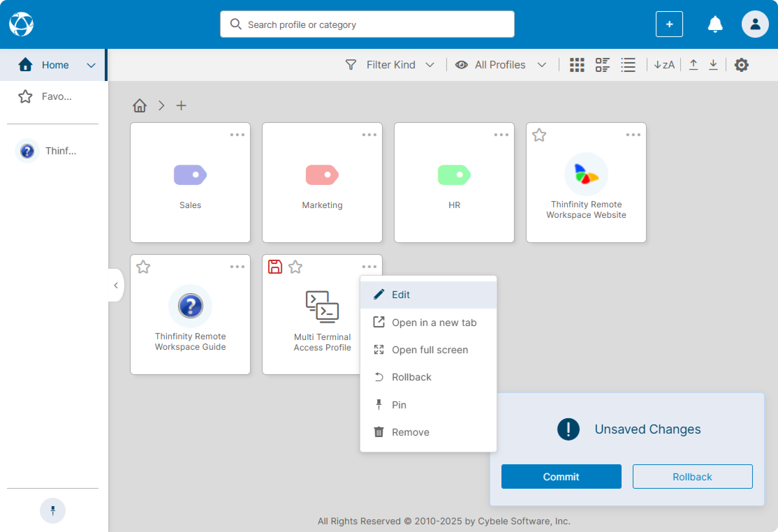This screenshot has width=778, height=532.
Task: Open the Marketing category card
Action: pyautogui.click(x=322, y=183)
